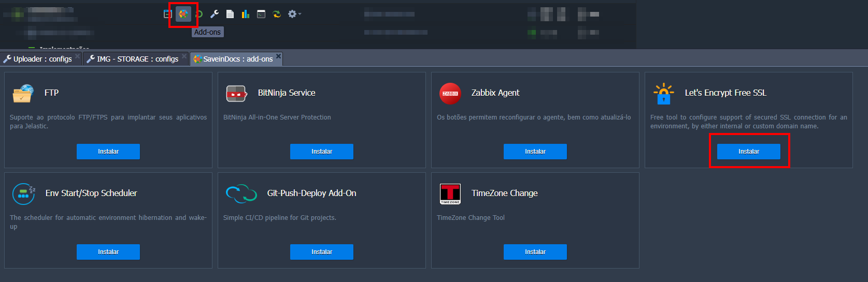Viewport: 868px width, 282px height.
Task: Install the Env Start/Stop Scheduler add-on
Action: coord(108,252)
